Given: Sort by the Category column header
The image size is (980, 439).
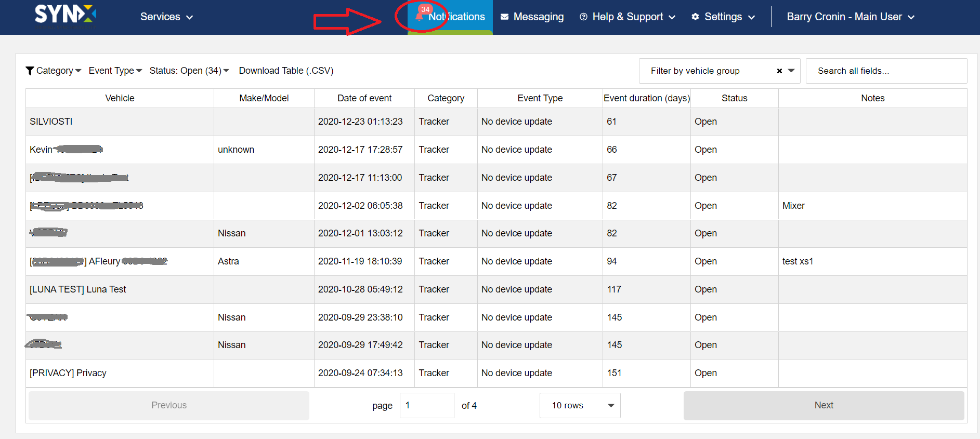Looking at the screenshot, I should point(446,98).
